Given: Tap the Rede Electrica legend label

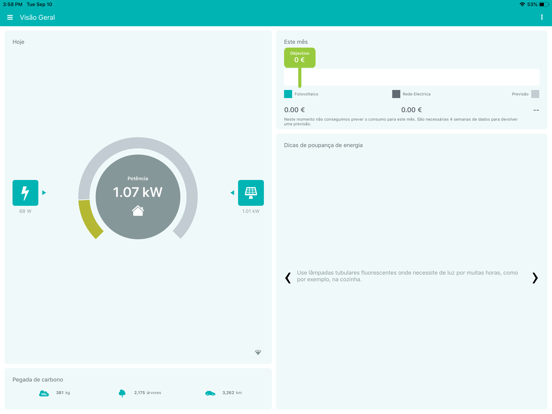Looking at the screenshot, I should coord(416,94).
